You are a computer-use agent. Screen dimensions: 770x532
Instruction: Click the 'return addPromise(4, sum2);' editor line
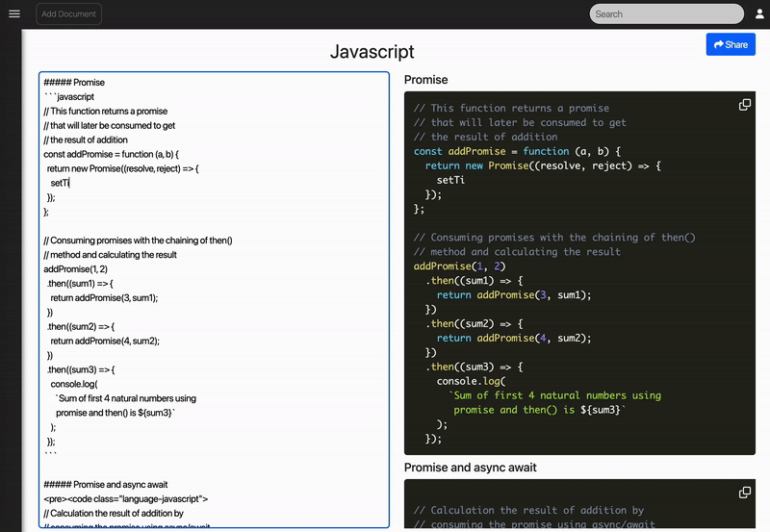[x=105, y=342]
